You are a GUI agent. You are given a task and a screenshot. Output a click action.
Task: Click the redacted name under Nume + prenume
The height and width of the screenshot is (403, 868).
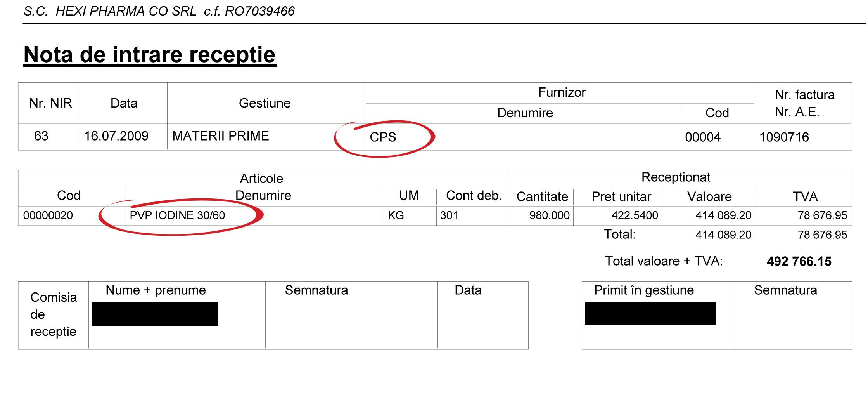coord(155,314)
